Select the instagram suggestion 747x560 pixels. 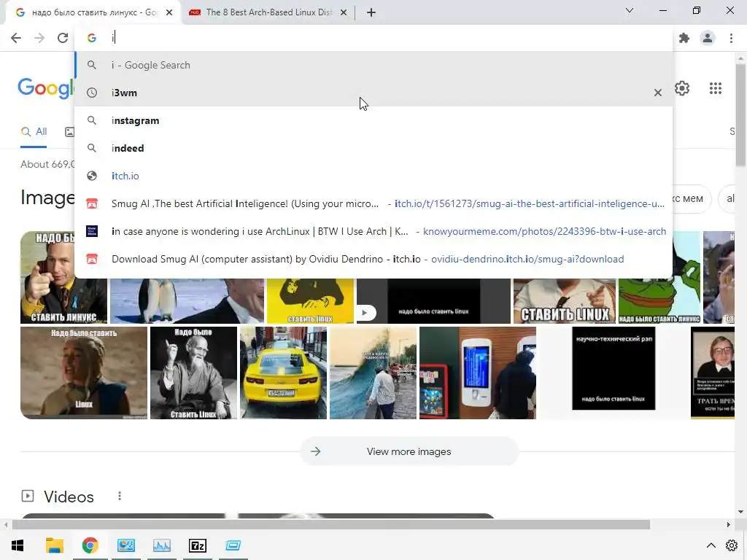tap(373, 120)
